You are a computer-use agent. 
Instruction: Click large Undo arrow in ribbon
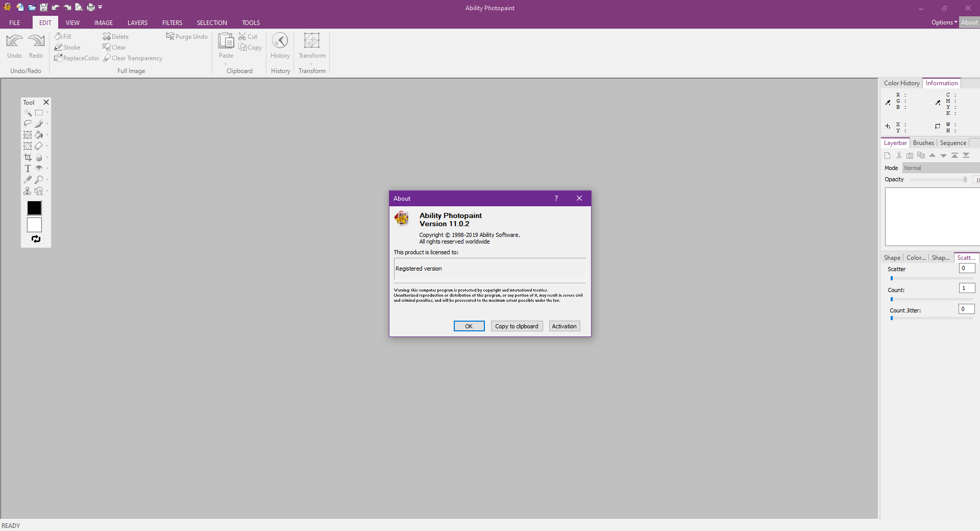coord(14,41)
